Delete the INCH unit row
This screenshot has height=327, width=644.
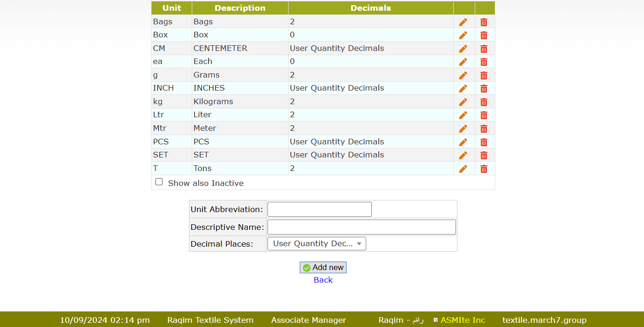[484, 88]
